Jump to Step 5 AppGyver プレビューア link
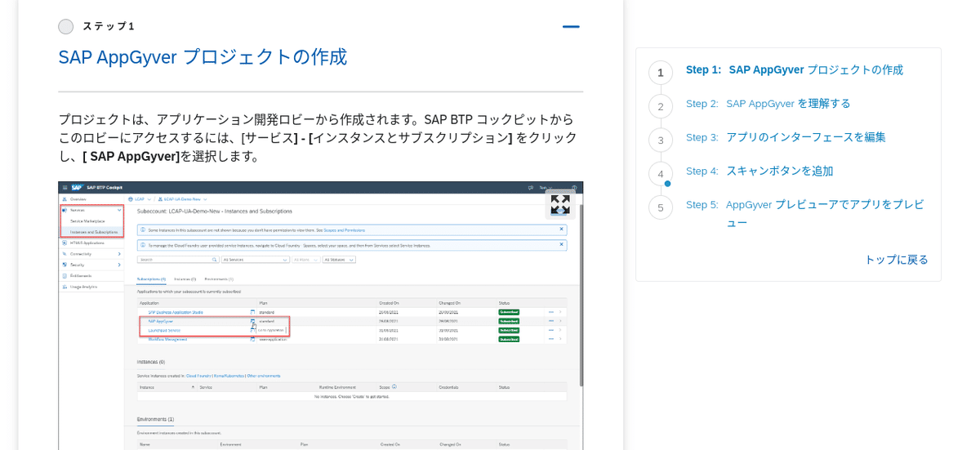Screen dimensions: 980x450 point(805,213)
